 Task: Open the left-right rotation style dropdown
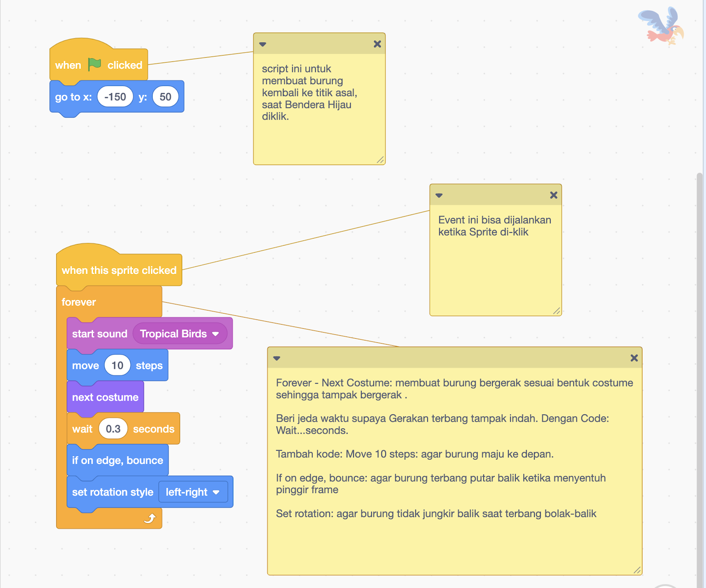[x=192, y=492]
